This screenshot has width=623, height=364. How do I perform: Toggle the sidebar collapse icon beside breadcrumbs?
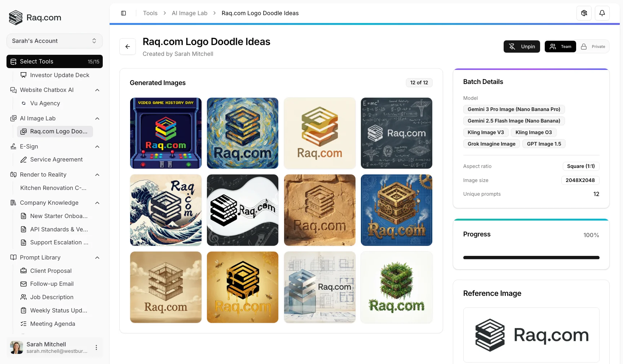coord(124,13)
